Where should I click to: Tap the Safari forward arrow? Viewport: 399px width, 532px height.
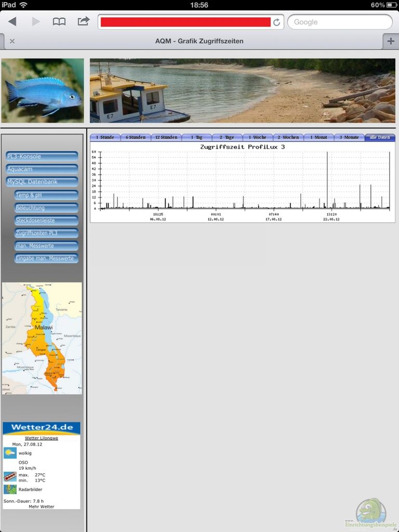coord(36,22)
